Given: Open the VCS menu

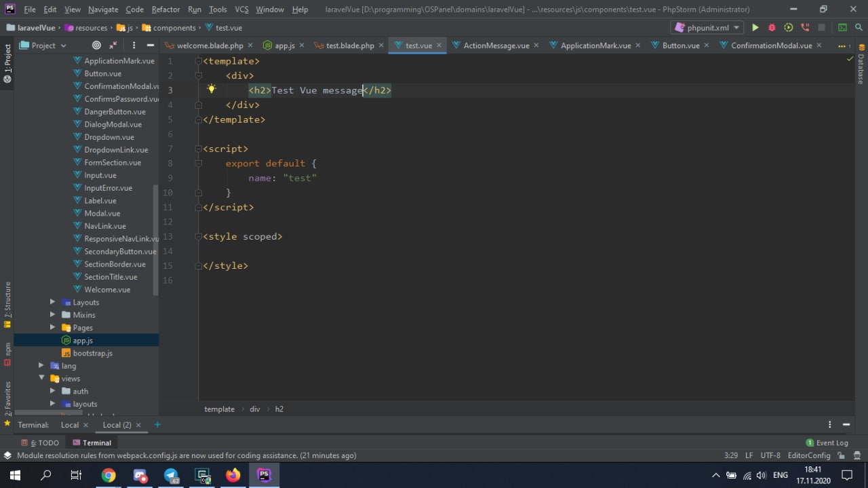Looking at the screenshot, I should point(241,10).
